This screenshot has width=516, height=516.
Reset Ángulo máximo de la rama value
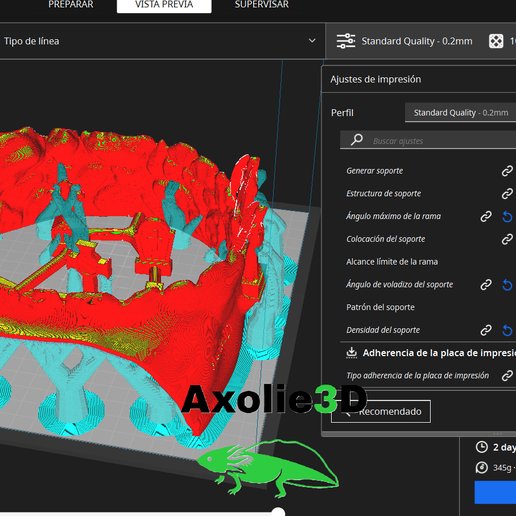(507, 217)
